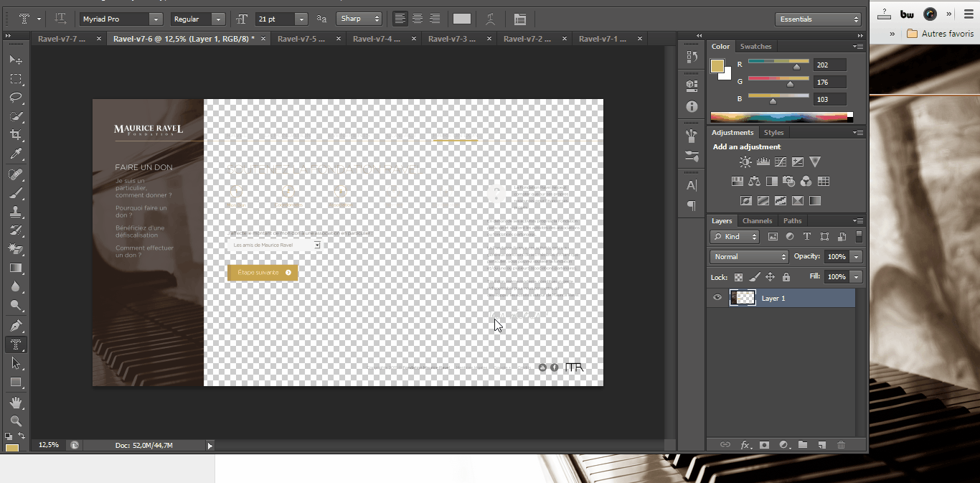The image size is (980, 483).
Task: Add Photo Filter adjustment
Action: 788,182
